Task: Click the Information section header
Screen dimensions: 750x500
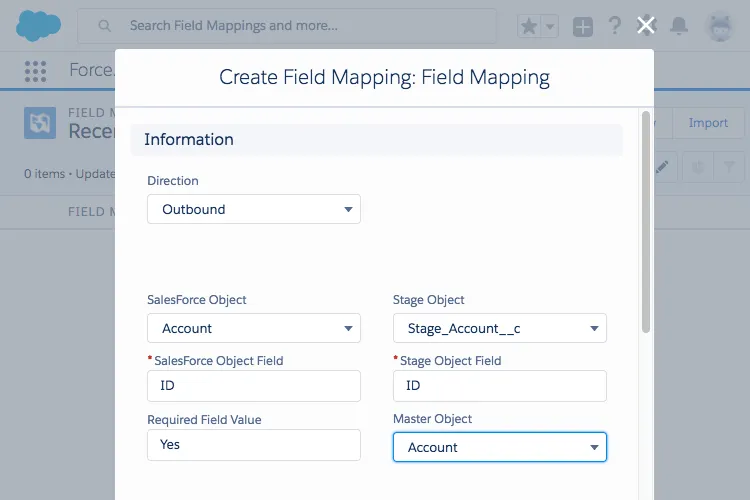Action: tap(376, 140)
